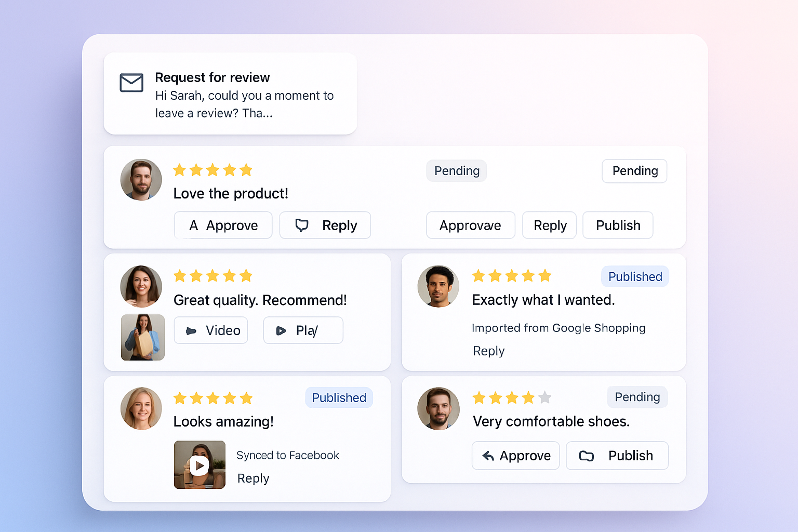Reply to the 'Looks amazing!' review
This screenshot has height=532, width=798.
[253, 478]
